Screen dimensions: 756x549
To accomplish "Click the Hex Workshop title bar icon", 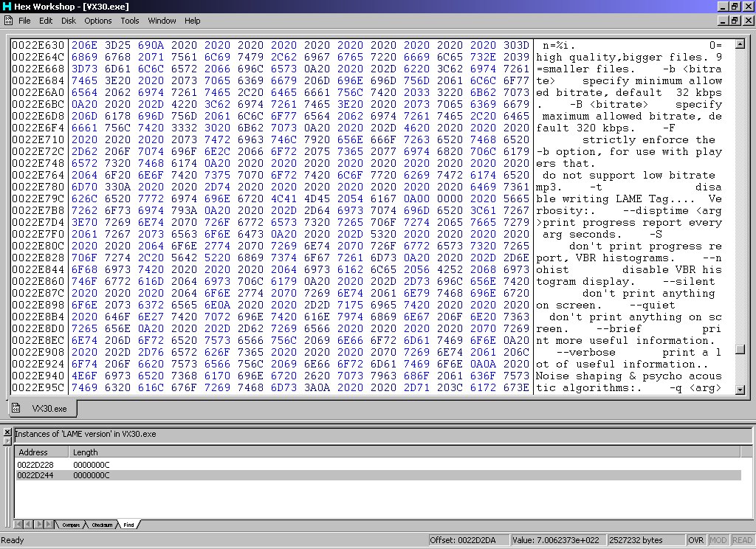I will (6, 6).
